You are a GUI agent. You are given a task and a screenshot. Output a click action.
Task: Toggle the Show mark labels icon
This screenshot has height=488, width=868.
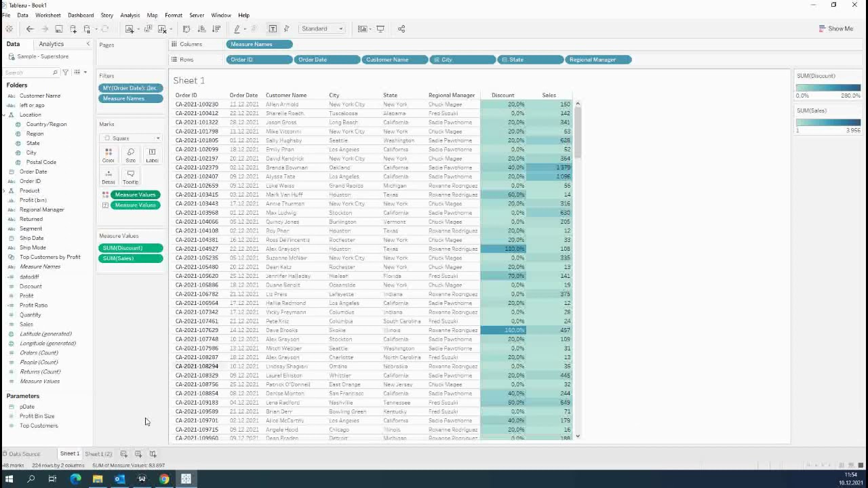[273, 28]
